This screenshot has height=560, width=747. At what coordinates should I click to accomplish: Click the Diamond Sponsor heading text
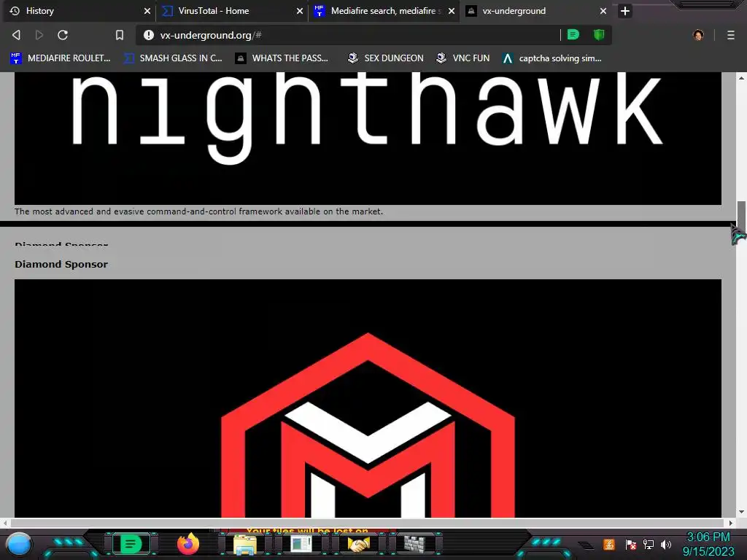point(61,264)
